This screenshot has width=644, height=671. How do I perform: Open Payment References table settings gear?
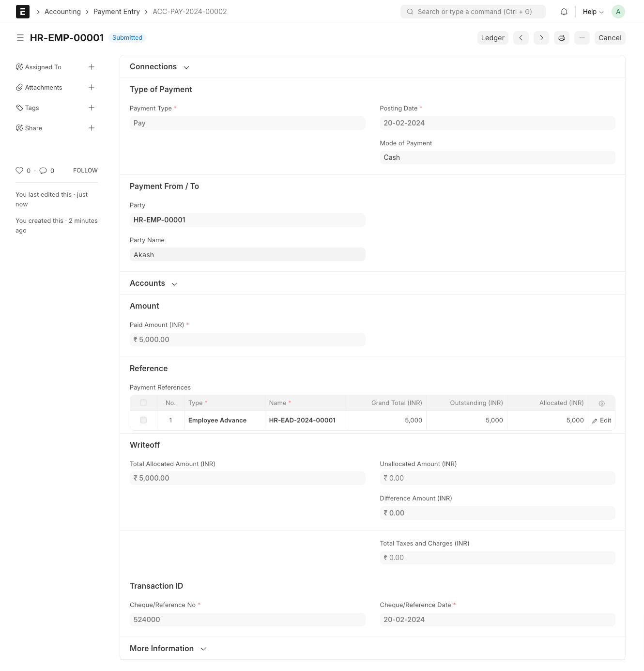pyautogui.click(x=602, y=403)
